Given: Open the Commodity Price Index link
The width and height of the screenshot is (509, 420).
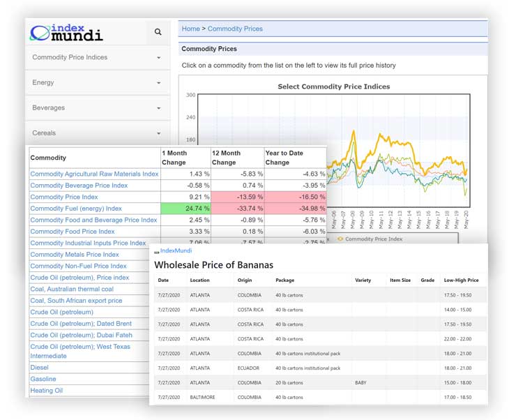Looking at the screenshot, I should pyautogui.click(x=64, y=197).
